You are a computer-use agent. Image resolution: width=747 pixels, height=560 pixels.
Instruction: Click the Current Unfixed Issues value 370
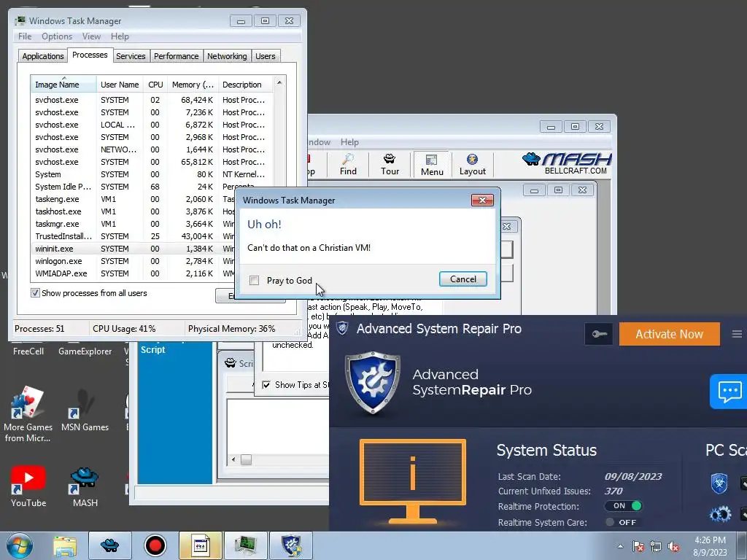[614, 491]
